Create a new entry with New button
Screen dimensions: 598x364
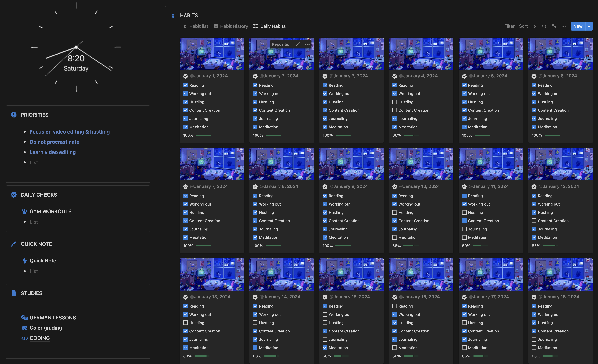point(578,26)
